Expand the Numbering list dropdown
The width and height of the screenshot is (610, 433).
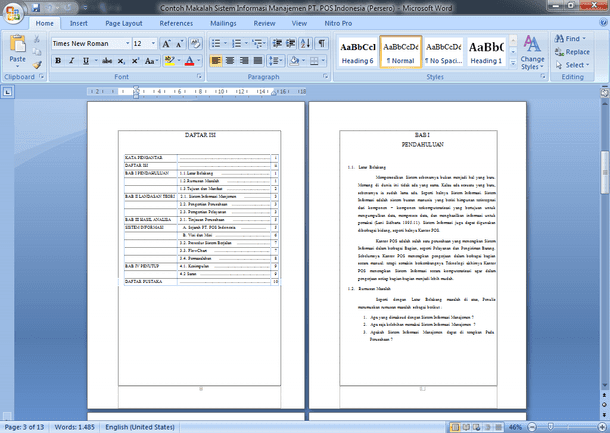point(246,43)
